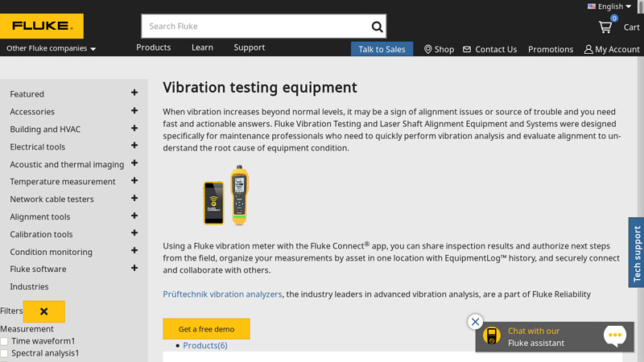644x362 pixels.
Task: Click Chat with our Fluke assistant text
Action: click(x=536, y=337)
